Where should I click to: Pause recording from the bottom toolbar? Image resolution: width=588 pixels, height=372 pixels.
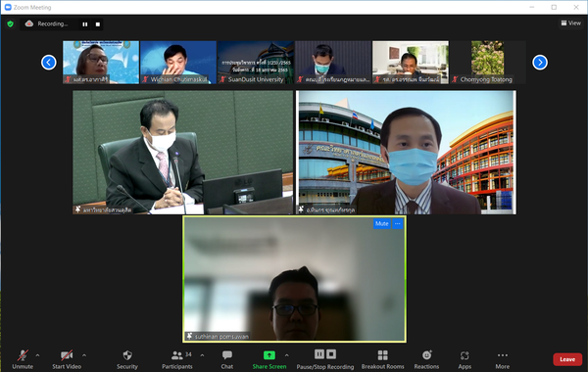(319, 354)
